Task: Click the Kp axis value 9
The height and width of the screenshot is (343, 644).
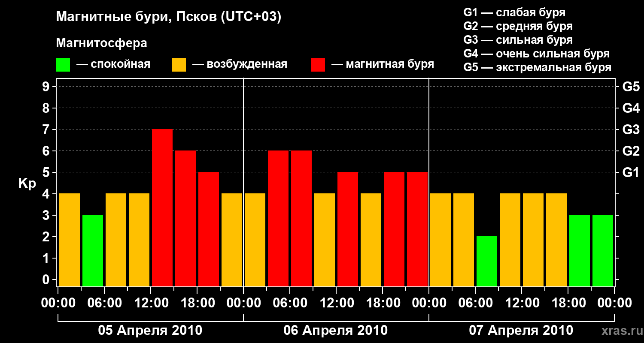Action: [47, 87]
